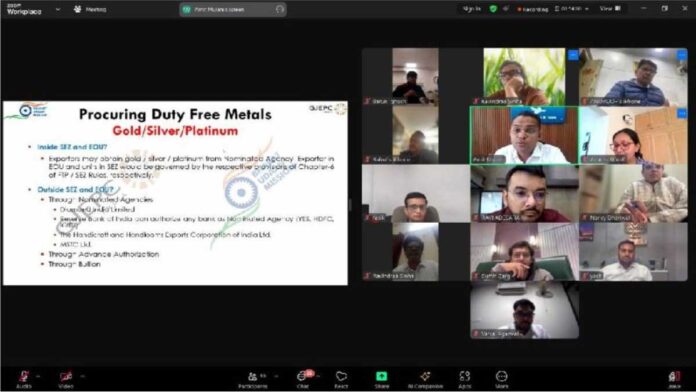
Task: Open blue more button on woman's video tile
Action: click(x=682, y=114)
